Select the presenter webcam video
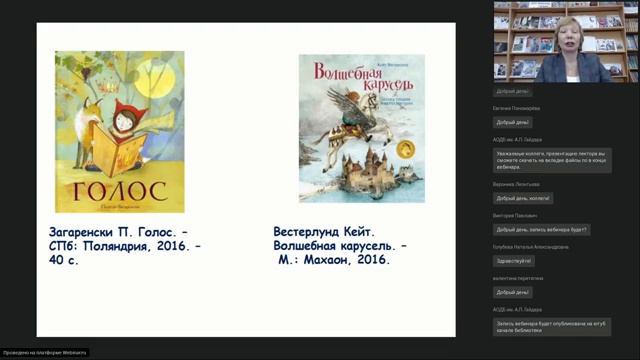The image size is (640, 360). 566,42
